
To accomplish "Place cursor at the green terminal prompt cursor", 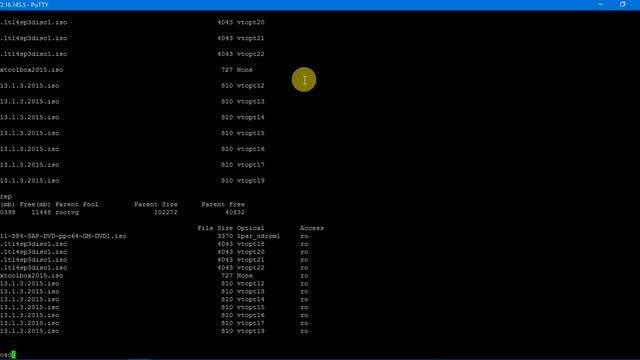I will coord(13,355).
